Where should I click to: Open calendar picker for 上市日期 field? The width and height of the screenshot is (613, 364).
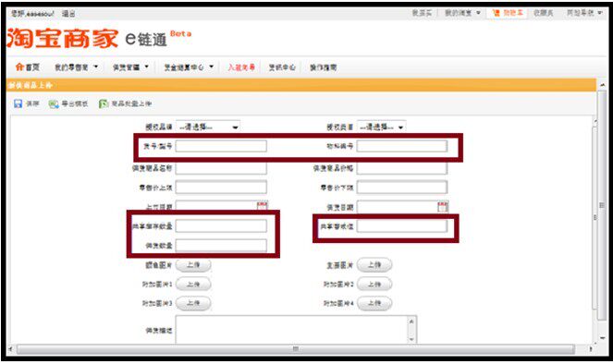[x=262, y=206]
